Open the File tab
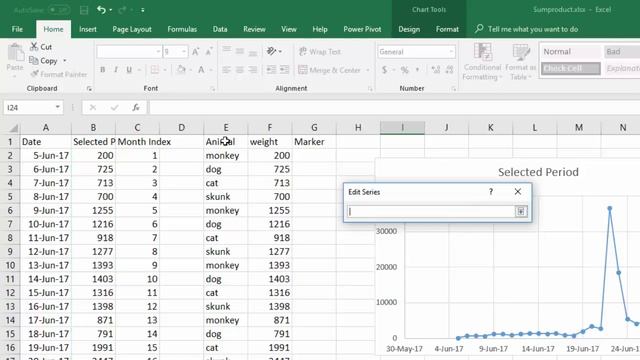The width and height of the screenshot is (640, 360). pyautogui.click(x=17, y=29)
